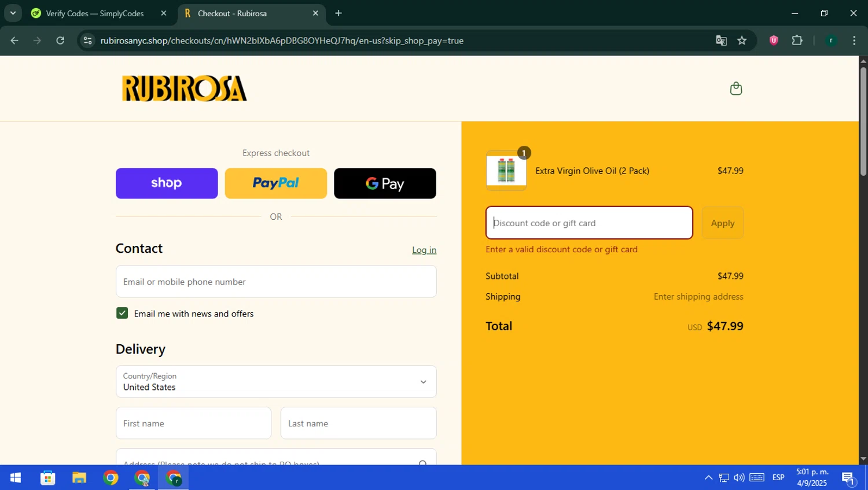
Task: Focus the Email or mobile phone field
Action: point(276,282)
